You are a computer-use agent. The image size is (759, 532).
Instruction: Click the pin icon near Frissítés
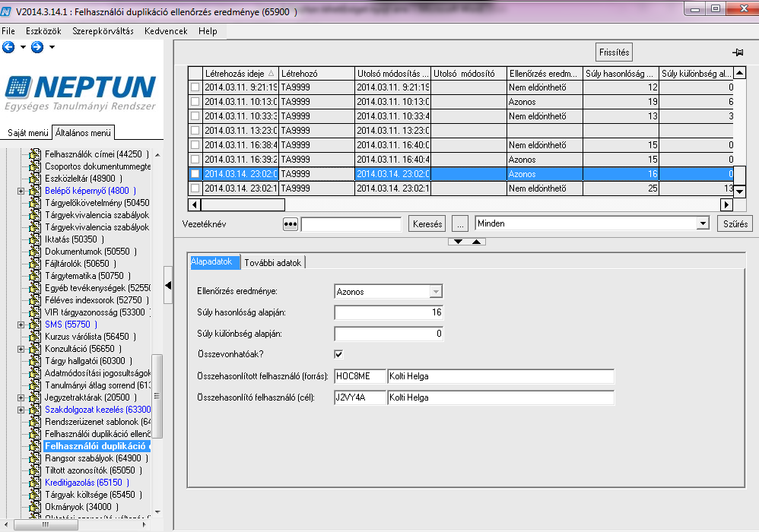pyautogui.click(x=738, y=52)
